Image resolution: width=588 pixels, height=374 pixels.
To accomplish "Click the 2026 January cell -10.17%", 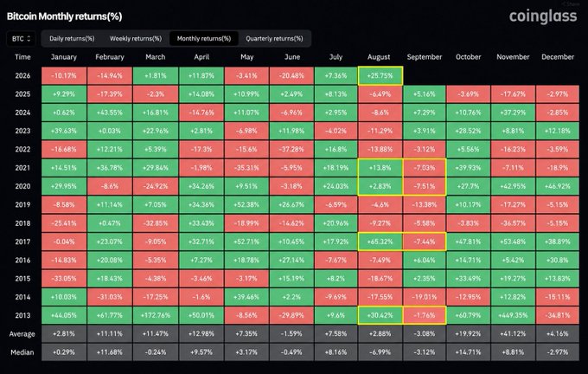I will point(64,76).
